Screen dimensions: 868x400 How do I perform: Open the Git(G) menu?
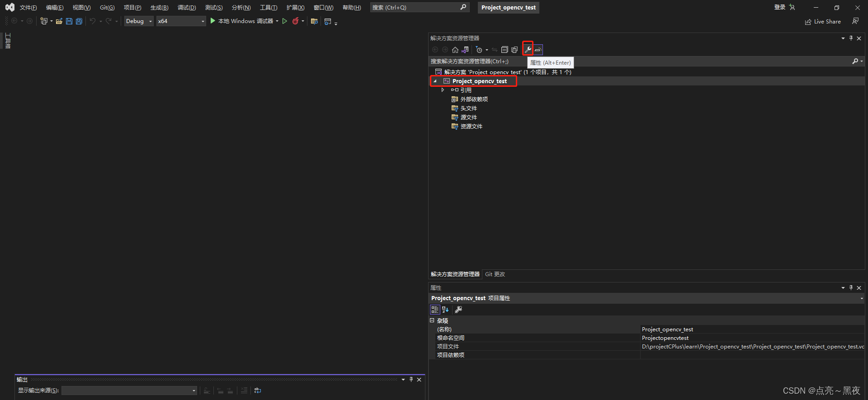pos(107,8)
